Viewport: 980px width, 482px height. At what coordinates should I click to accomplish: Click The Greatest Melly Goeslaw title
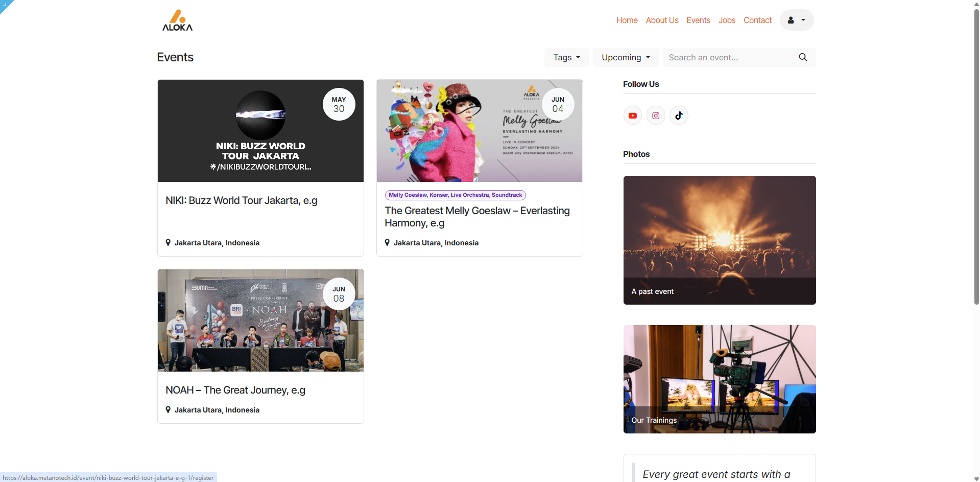click(477, 217)
